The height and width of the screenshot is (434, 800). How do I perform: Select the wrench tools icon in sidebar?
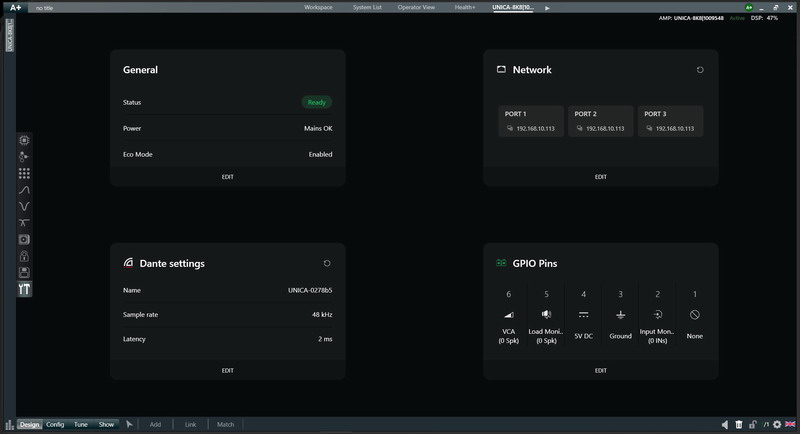[24, 289]
